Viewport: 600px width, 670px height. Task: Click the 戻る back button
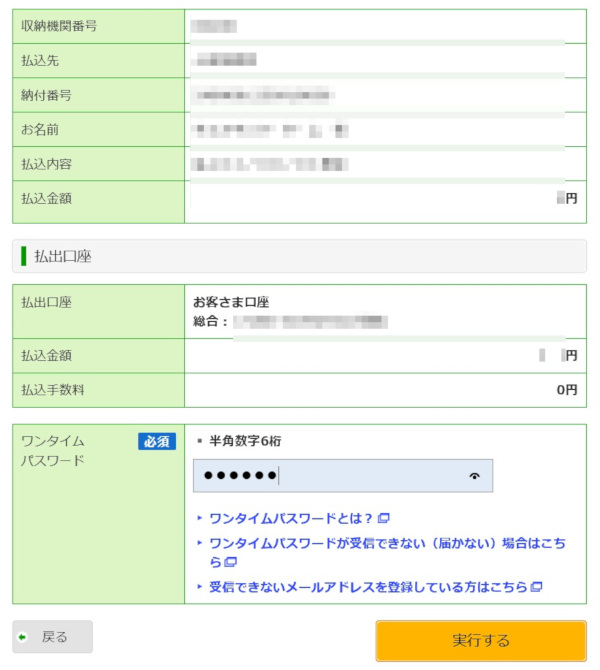pos(52,637)
